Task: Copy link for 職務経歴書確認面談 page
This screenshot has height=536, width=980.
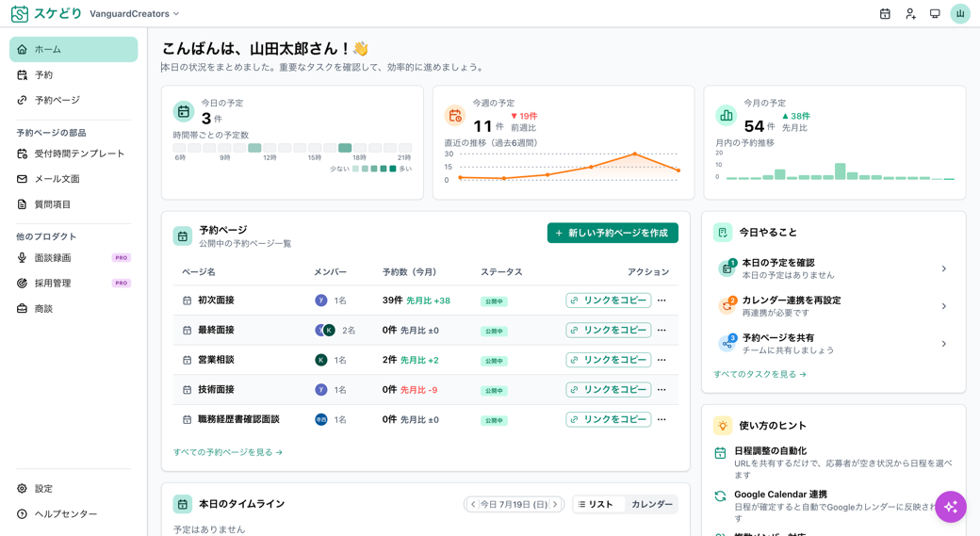Action: point(608,419)
